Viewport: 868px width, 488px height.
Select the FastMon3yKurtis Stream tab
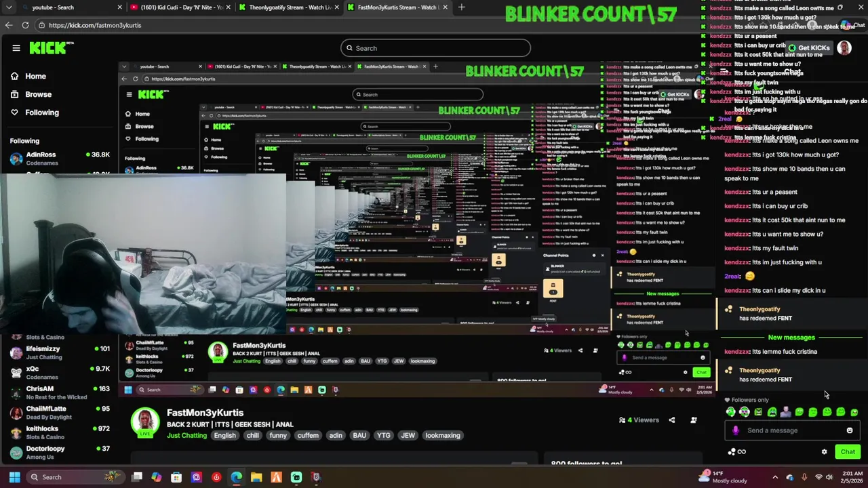397,7
